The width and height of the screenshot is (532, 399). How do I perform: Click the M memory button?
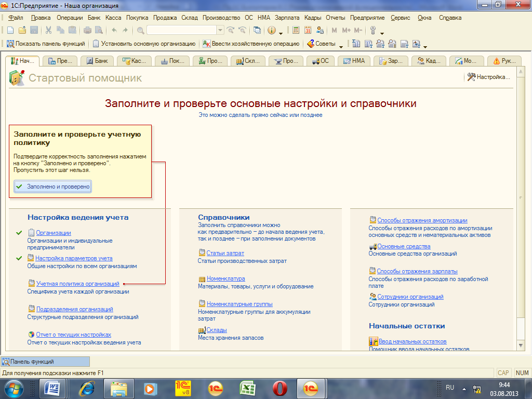click(x=334, y=30)
